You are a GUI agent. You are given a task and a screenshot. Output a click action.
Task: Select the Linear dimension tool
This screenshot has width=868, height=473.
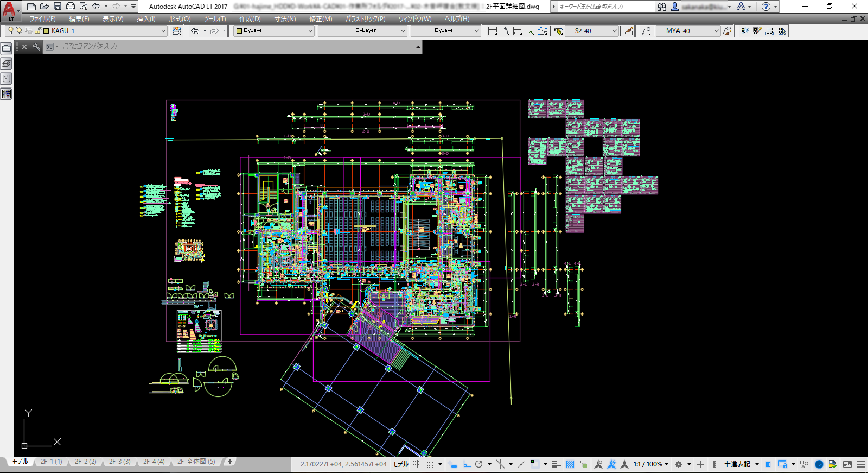click(492, 31)
